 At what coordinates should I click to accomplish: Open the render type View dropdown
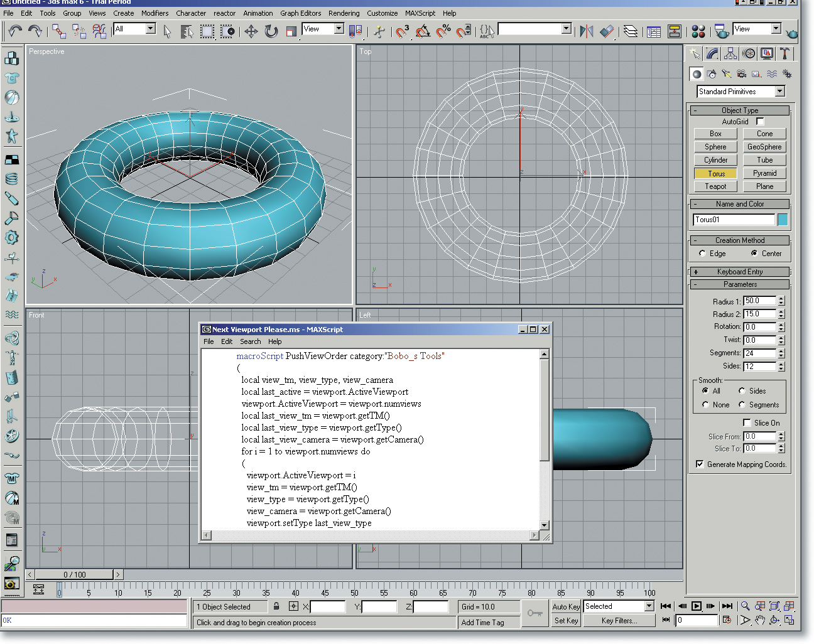click(x=757, y=29)
